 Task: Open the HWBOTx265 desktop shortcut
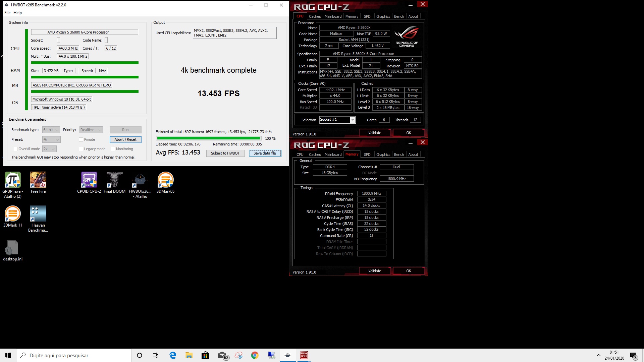click(x=140, y=185)
